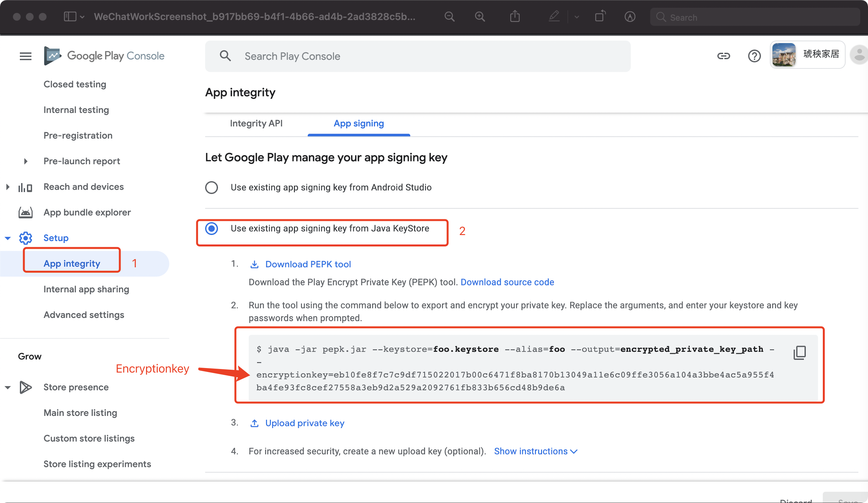Click the Setup gear icon
Image resolution: width=868 pixels, height=503 pixels.
[26, 238]
